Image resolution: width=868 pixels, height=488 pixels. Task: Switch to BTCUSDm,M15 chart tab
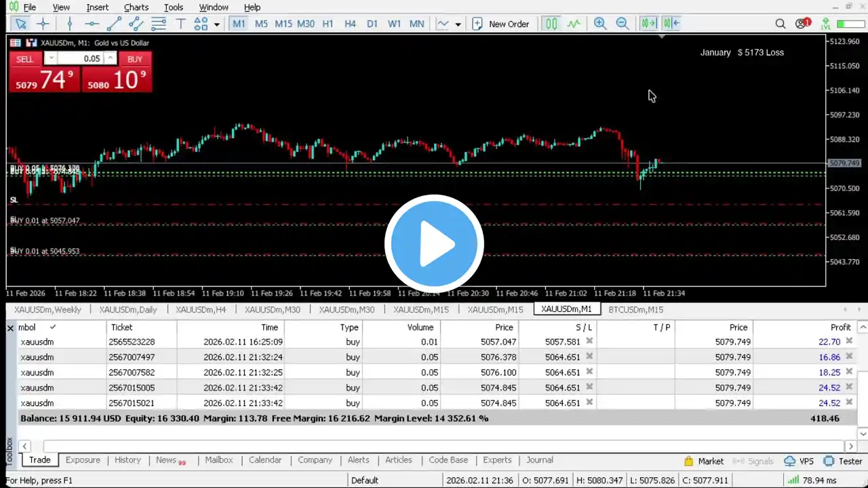636,310
